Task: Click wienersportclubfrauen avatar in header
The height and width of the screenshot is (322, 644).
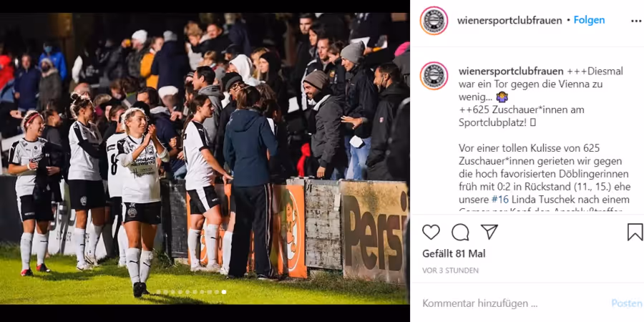Action: pos(434,21)
